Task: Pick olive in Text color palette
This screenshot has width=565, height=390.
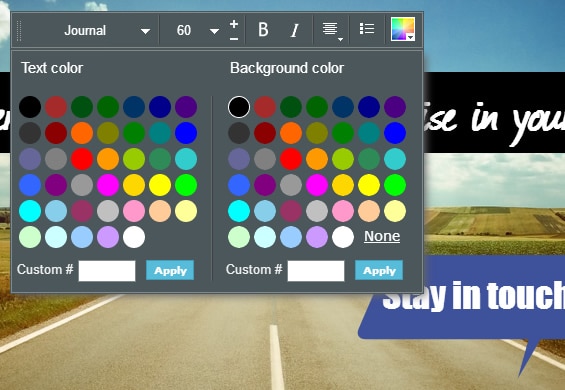Action: click(x=108, y=133)
